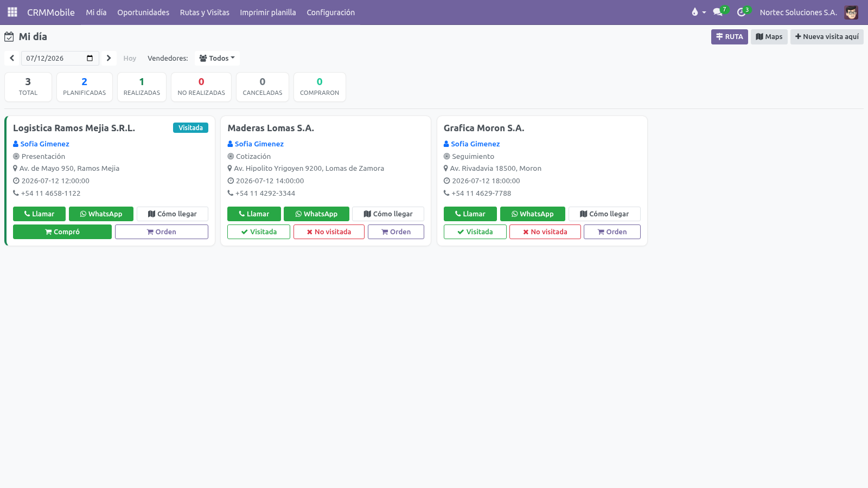868x488 pixels.
Task: Filter by NO REALIZADAS counter
Action: click(201, 87)
